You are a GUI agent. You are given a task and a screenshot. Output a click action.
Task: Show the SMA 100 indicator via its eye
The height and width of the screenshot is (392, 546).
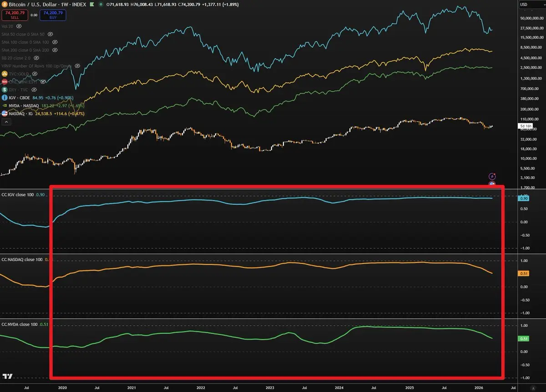pyautogui.click(x=55, y=42)
